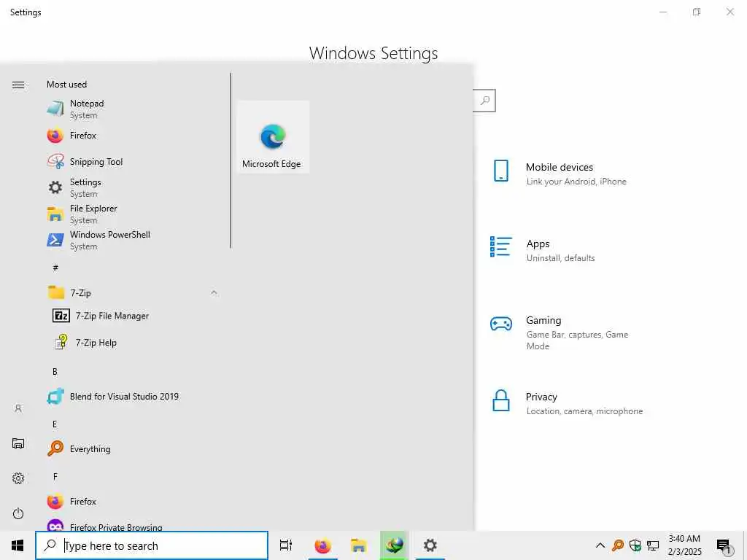The image size is (747, 560).
Task: Jump to apps via the # letter header
Action: [55, 268]
